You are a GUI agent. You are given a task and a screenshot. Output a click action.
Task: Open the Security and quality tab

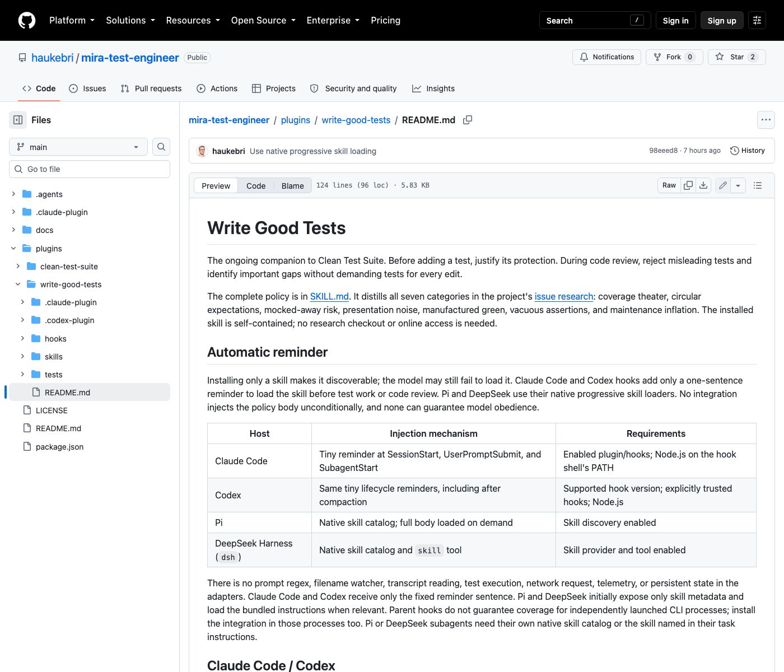[353, 88]
